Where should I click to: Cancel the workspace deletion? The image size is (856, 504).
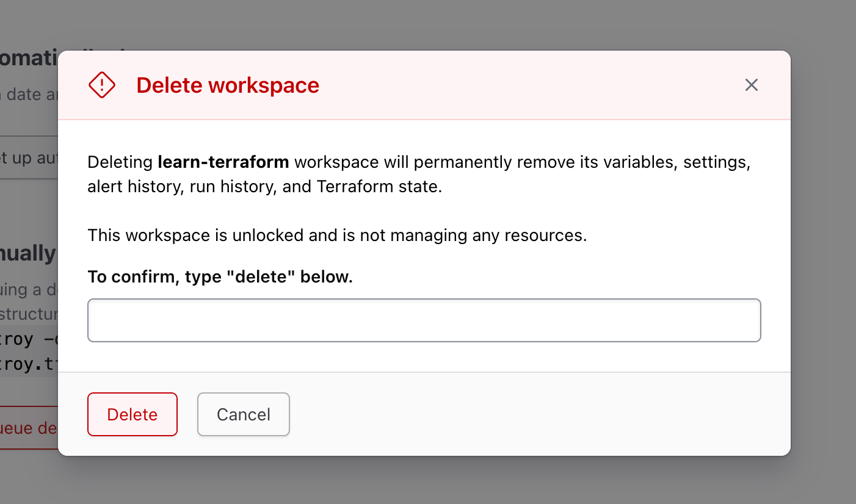pyautogui.click(x=244, y=414)
